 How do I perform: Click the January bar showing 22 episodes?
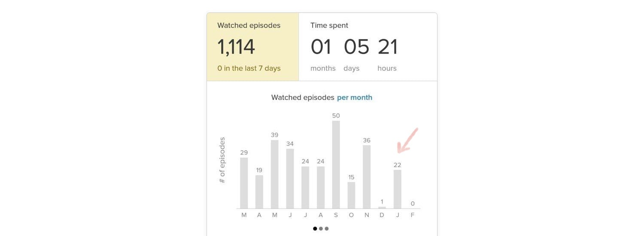click(x=398, y=189)
